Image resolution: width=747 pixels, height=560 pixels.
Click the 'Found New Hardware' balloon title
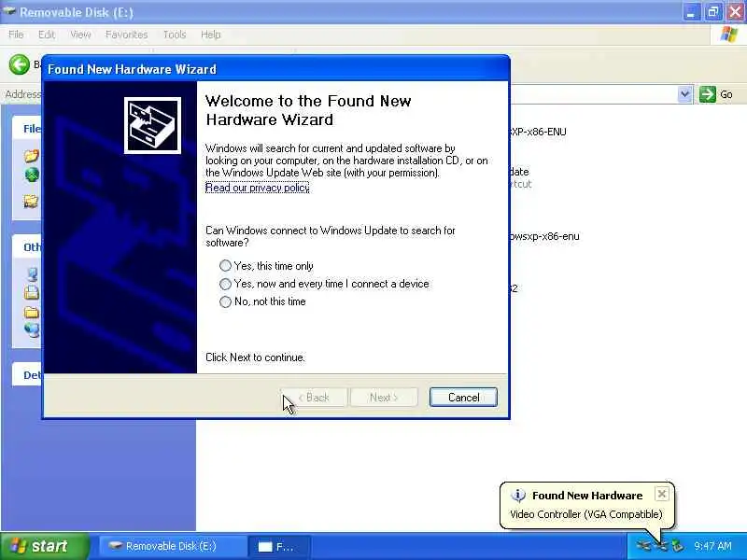tap(587, 496)
